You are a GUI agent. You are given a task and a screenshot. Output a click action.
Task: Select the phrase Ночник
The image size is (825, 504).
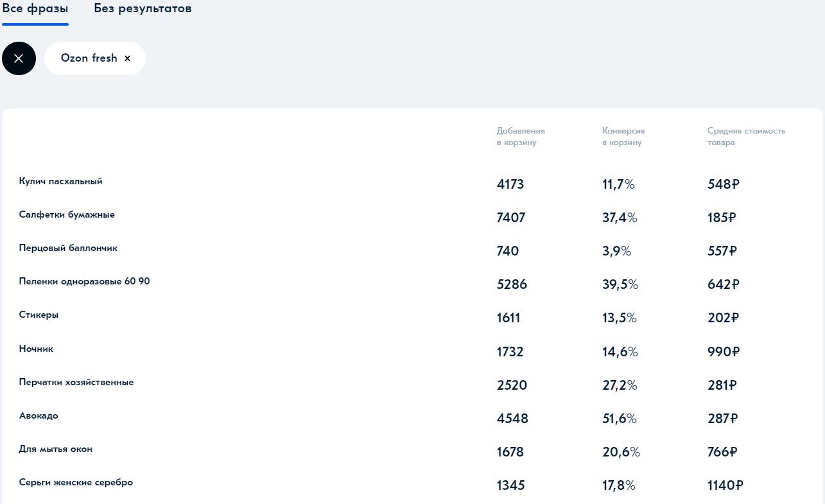pyautogui.click(x=36, y=349)
